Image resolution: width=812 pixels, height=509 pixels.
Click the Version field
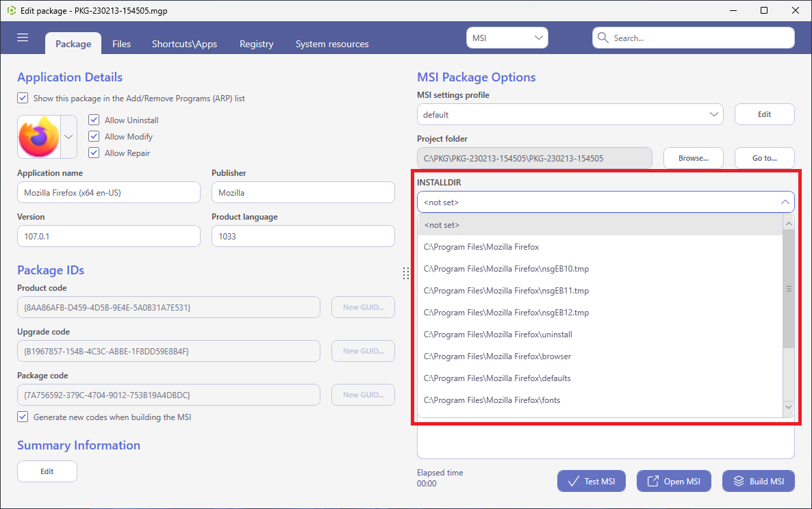pos(109,236)
